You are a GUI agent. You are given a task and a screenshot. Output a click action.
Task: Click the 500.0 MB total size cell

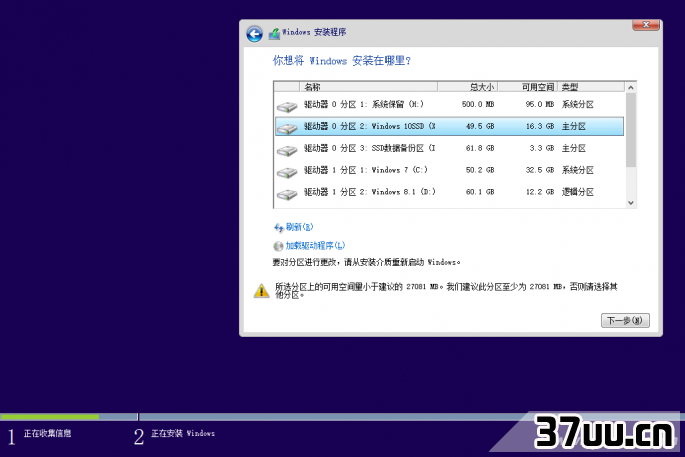(x=478, y=104)
